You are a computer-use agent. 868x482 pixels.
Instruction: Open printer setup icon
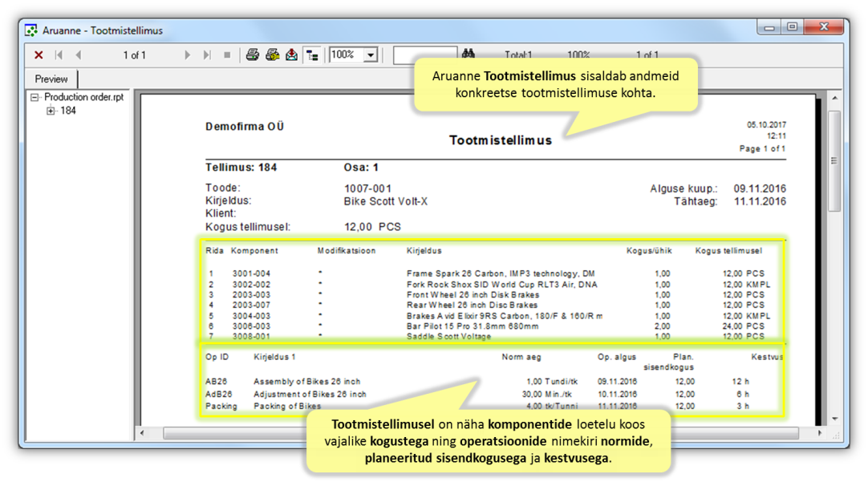coord(273,55)
